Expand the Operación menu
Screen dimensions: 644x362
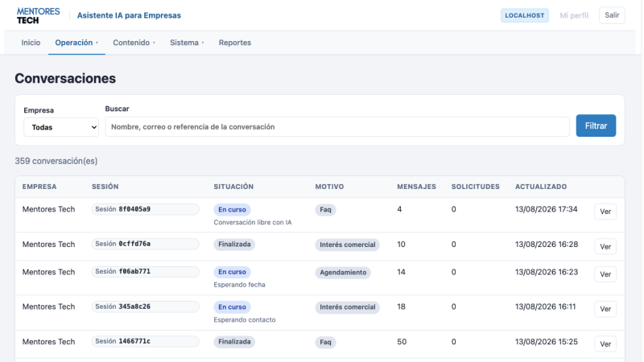pos(76,43)
